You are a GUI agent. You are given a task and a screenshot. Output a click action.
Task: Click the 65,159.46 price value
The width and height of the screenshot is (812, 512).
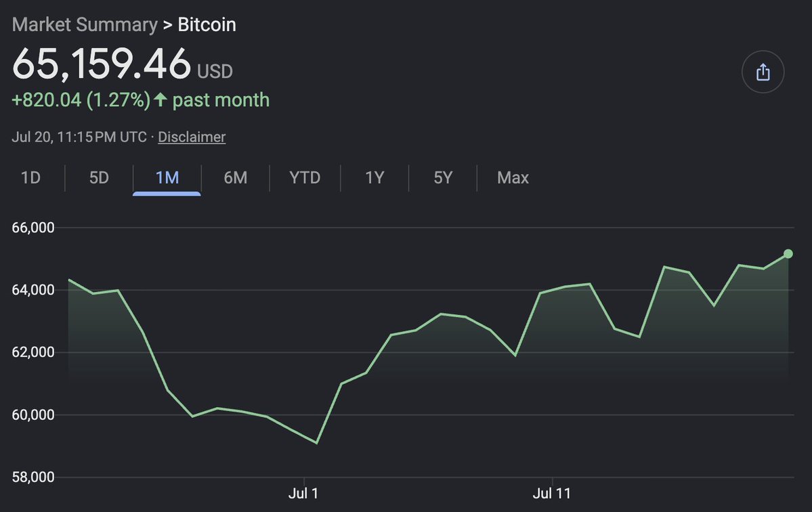102,64
